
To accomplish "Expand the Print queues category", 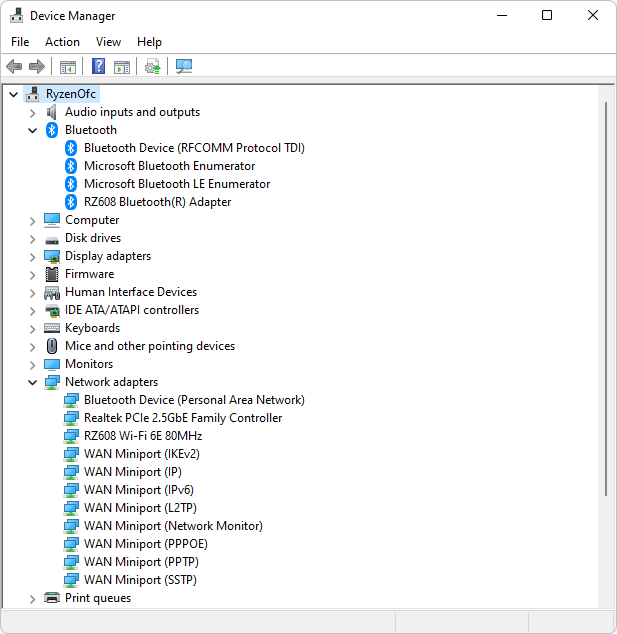I will coord(33,598).
